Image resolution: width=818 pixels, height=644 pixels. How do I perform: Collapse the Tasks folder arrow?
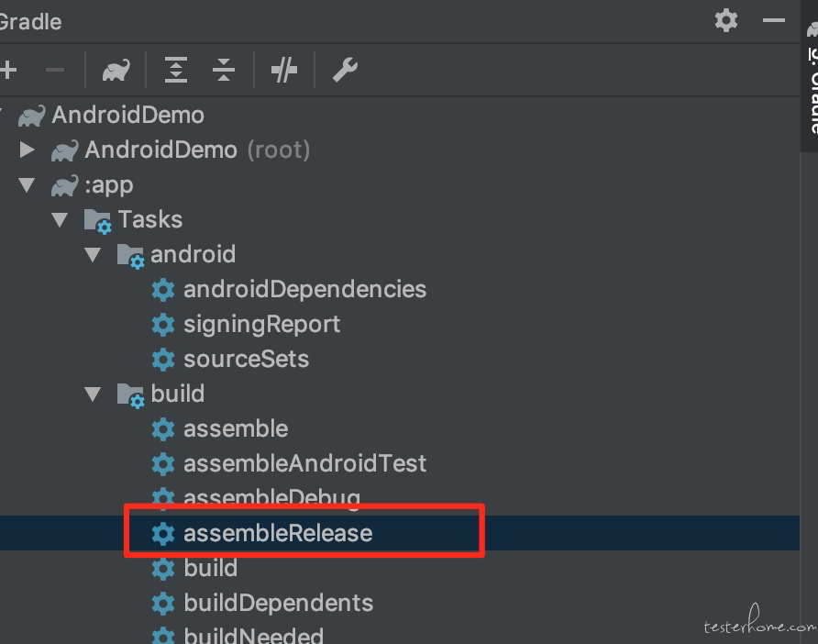[60, 219]
